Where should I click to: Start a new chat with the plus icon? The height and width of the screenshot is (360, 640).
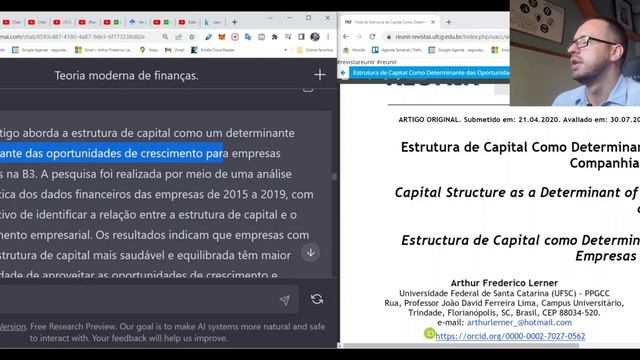point(320,75)
